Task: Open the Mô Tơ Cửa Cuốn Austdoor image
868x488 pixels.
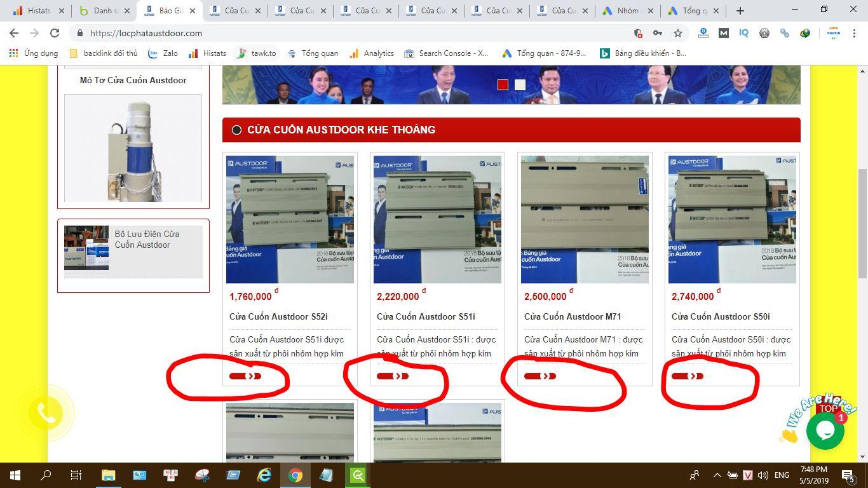Action: coord(133,148)
